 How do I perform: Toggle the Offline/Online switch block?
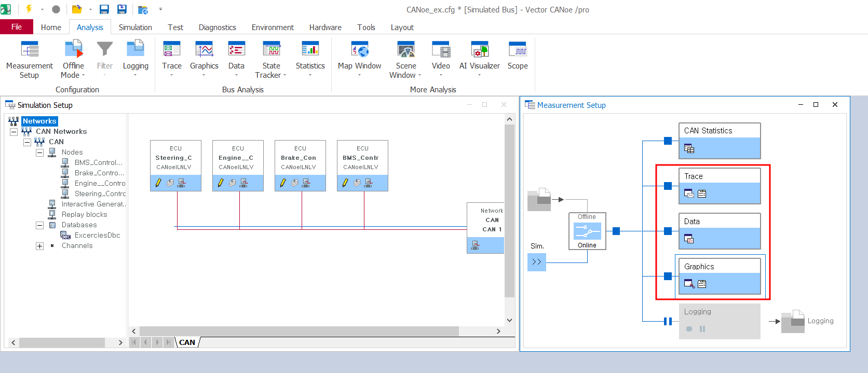(x=587, y=231)
